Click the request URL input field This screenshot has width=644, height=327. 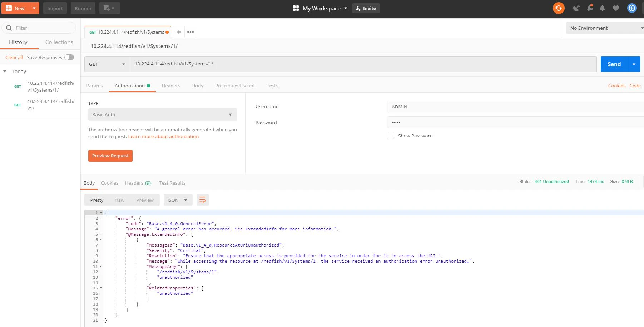[x=363, y=64]
